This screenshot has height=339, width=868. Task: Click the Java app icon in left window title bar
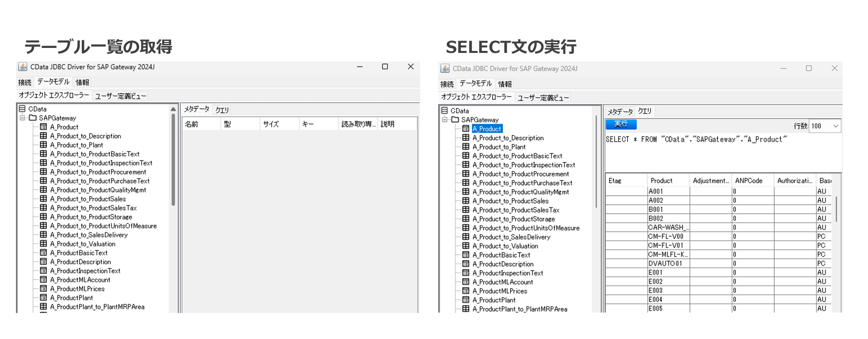pyautogui.click(x=22, y=67)
